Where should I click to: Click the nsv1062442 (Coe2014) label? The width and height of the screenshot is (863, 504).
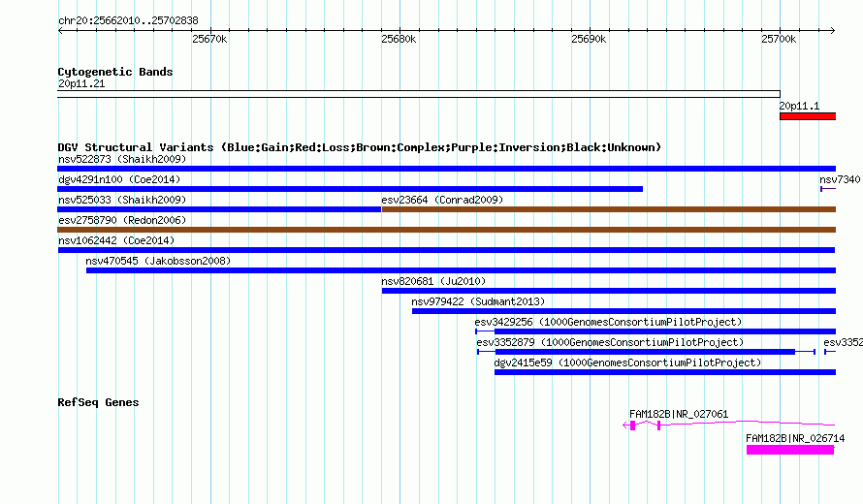point(116,240)
